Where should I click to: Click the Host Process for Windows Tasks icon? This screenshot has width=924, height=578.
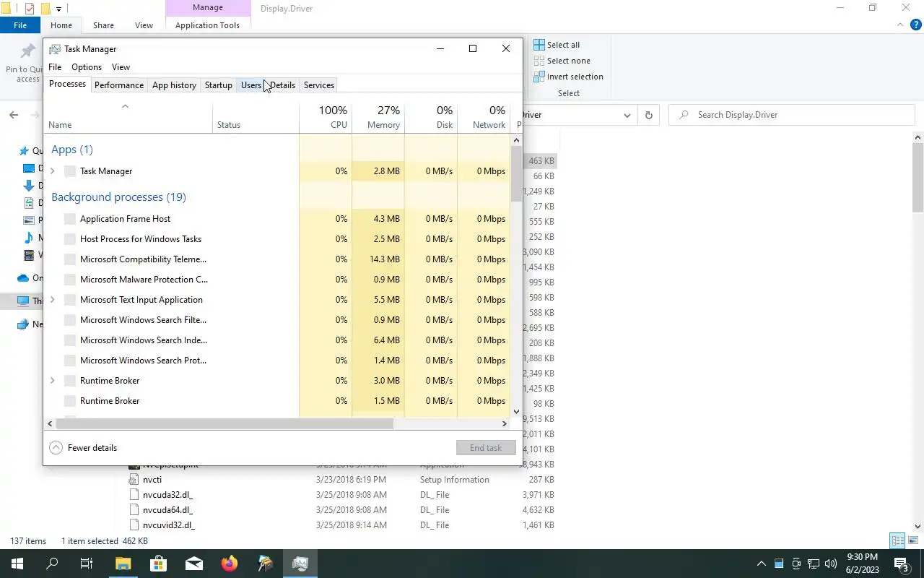click(x=70, y=239)
